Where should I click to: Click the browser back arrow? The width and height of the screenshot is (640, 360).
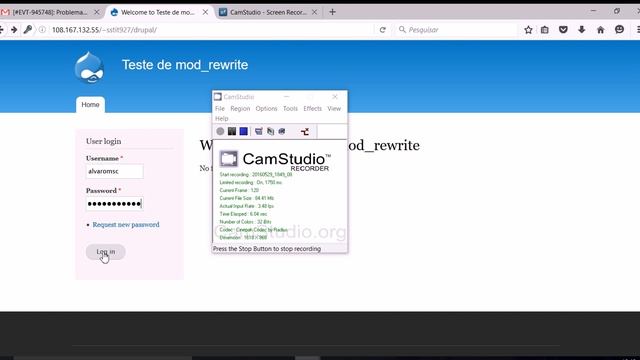(1, 29)
